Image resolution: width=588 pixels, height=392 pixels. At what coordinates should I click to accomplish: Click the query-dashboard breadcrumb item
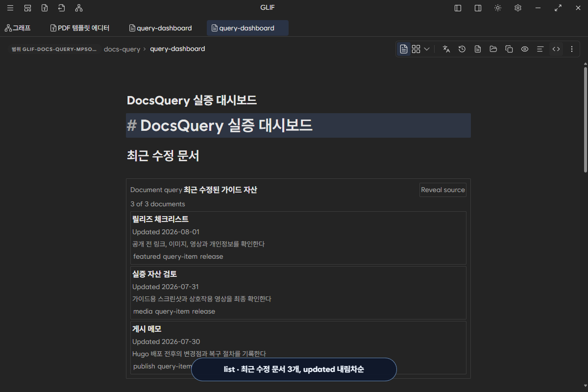(177, 49)
